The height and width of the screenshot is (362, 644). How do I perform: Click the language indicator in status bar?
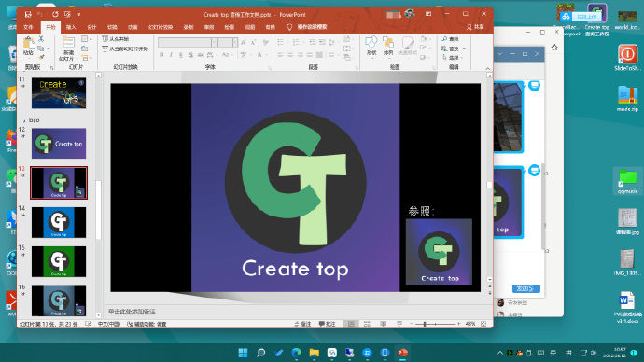109,324
